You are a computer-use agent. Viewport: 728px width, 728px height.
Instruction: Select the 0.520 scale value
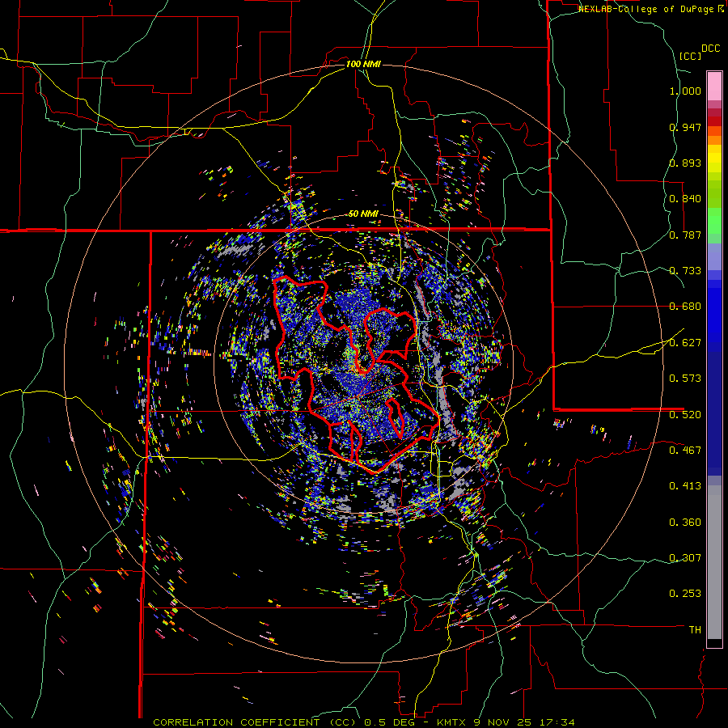click(x=685, y=414)
